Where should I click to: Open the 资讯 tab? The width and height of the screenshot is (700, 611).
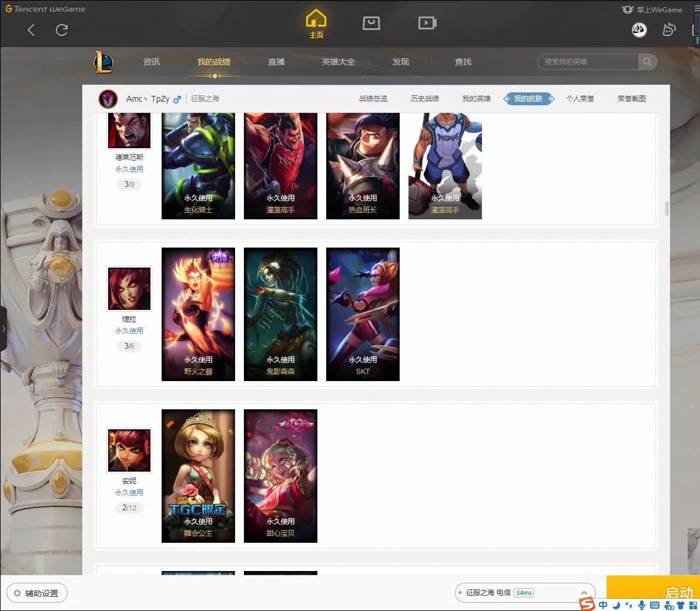[x=151, y=62]
